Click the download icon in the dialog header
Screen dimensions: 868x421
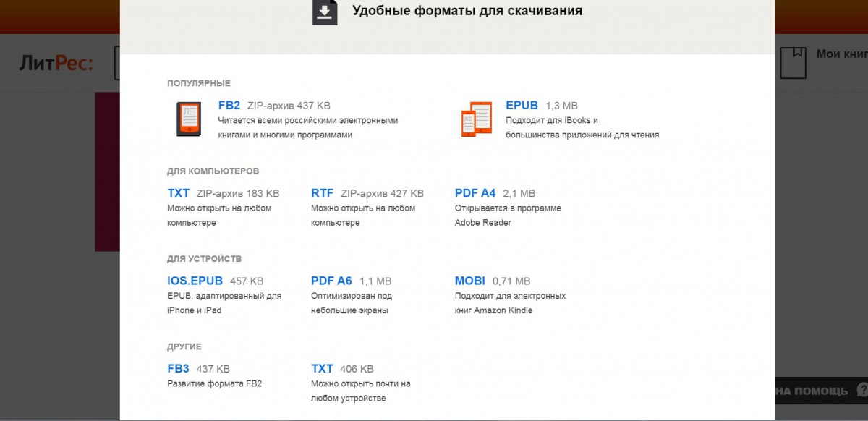(x=325, y=12)
